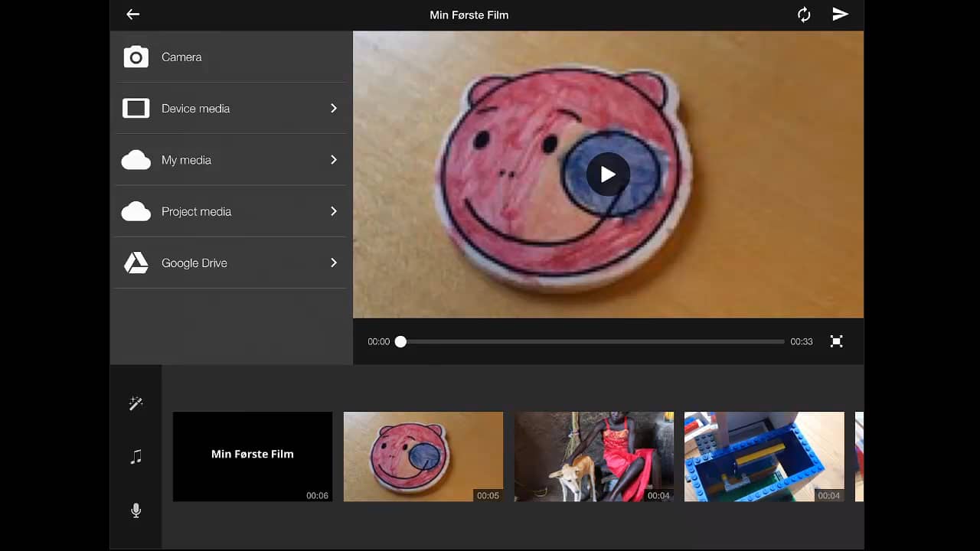Tap the Google Drive logo icon
Screen dimensions: 980x551
(136, 262)
